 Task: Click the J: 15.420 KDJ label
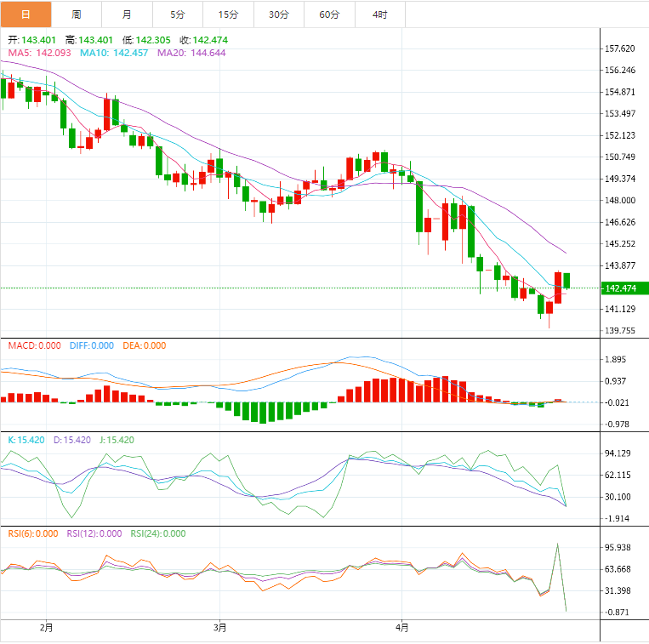point(117,440)
